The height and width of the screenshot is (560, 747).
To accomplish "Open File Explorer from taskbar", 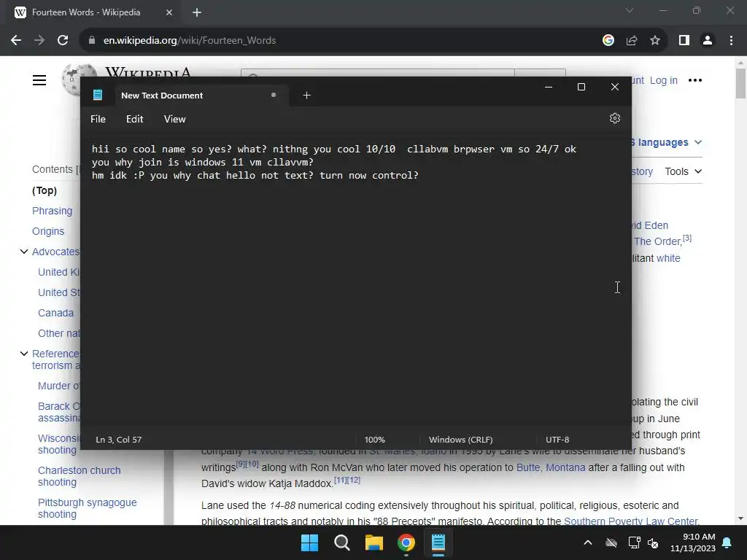I will pyautogui.click(x=374, y=542).
